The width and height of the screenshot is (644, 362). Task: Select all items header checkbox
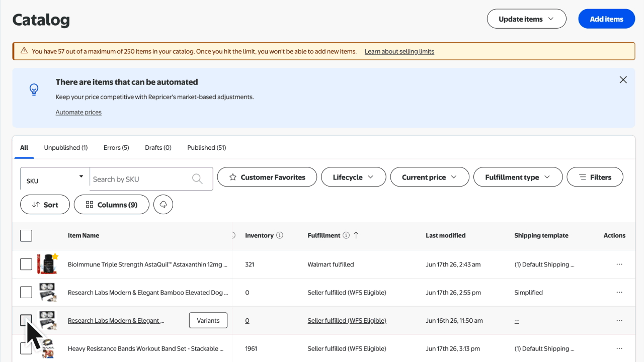(26, 235)
